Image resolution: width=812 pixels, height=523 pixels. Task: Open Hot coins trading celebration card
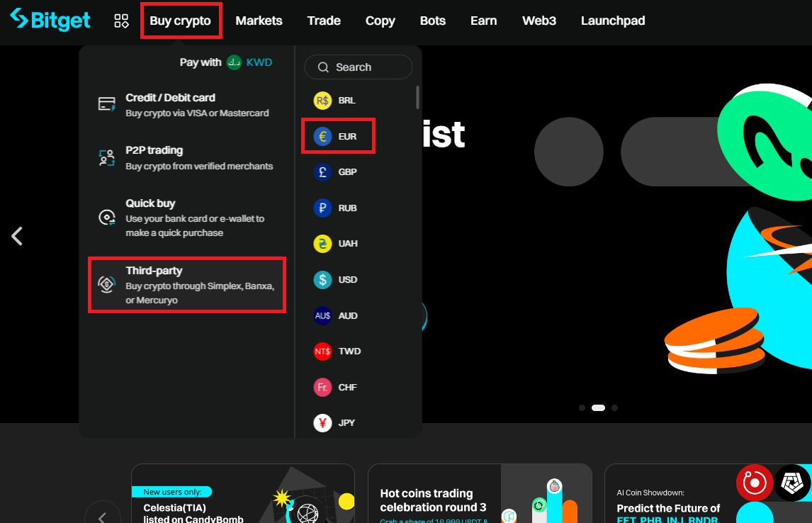click(480, 493)
